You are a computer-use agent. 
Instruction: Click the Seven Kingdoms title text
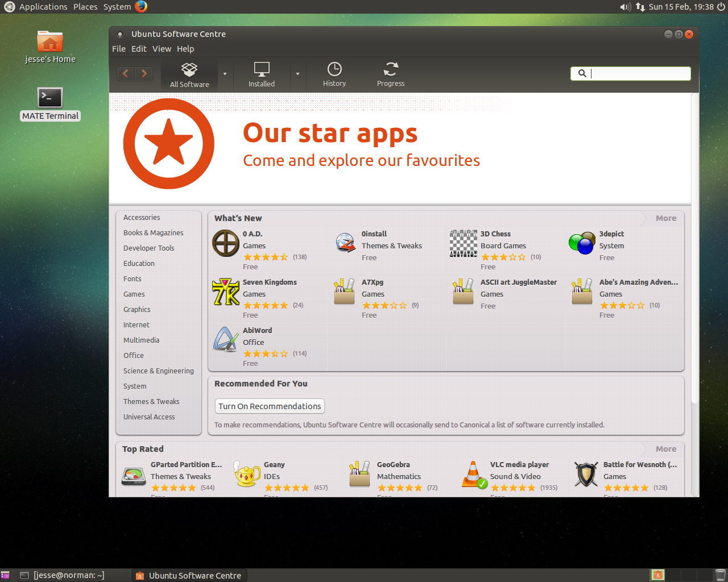click(270, 282)
